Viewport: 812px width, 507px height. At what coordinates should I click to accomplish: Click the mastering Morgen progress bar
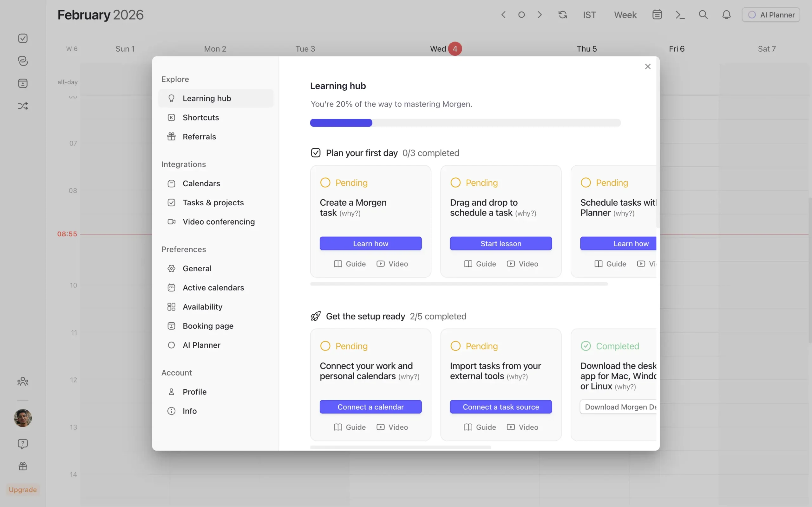coord(465,123)
